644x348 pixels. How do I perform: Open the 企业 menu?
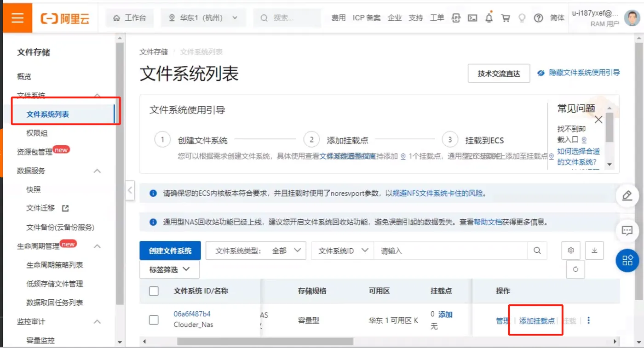click(x=395, y=18)
